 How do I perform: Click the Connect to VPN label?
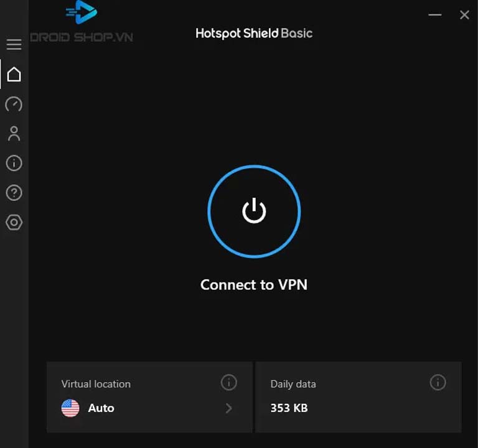tap(254, 284)
